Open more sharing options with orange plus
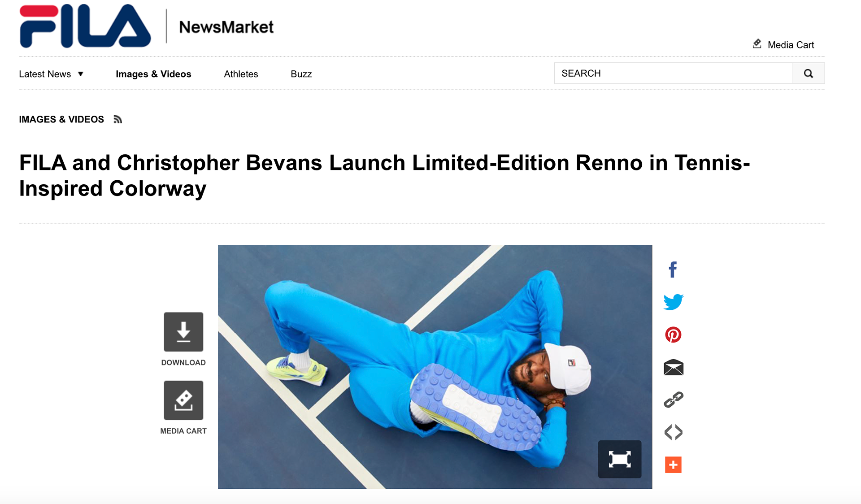Viewport: 861px width, 504px height. click(673, 465)
